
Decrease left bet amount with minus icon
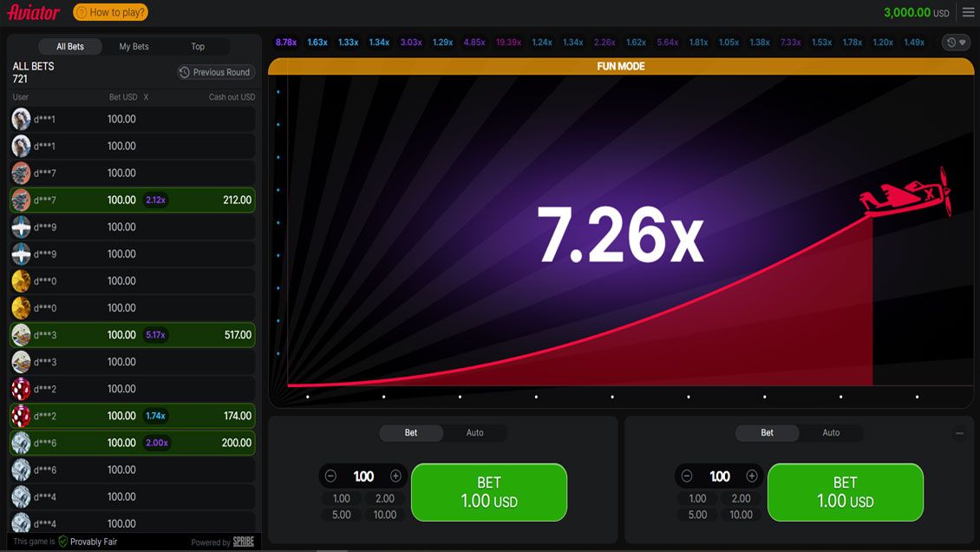tap(330, 476)
